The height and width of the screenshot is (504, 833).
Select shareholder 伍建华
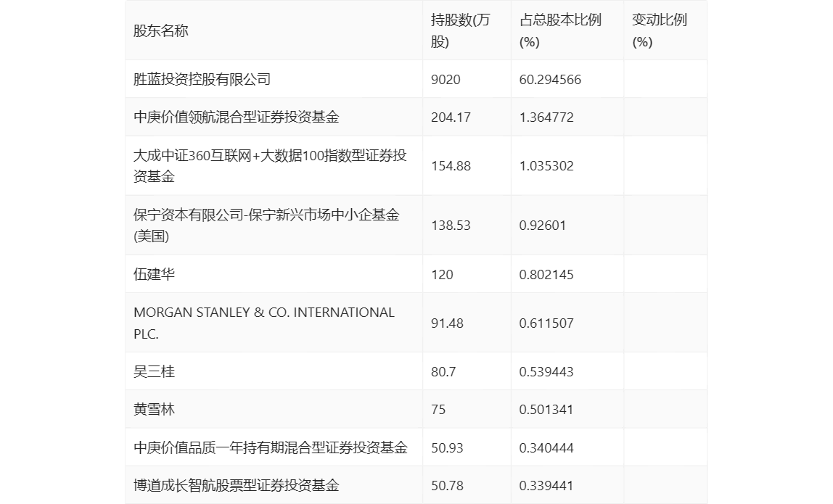[x=154, y=274]
